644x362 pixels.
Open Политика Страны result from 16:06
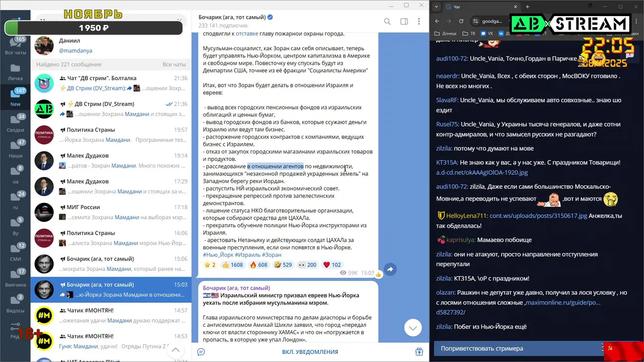(111, 238)
